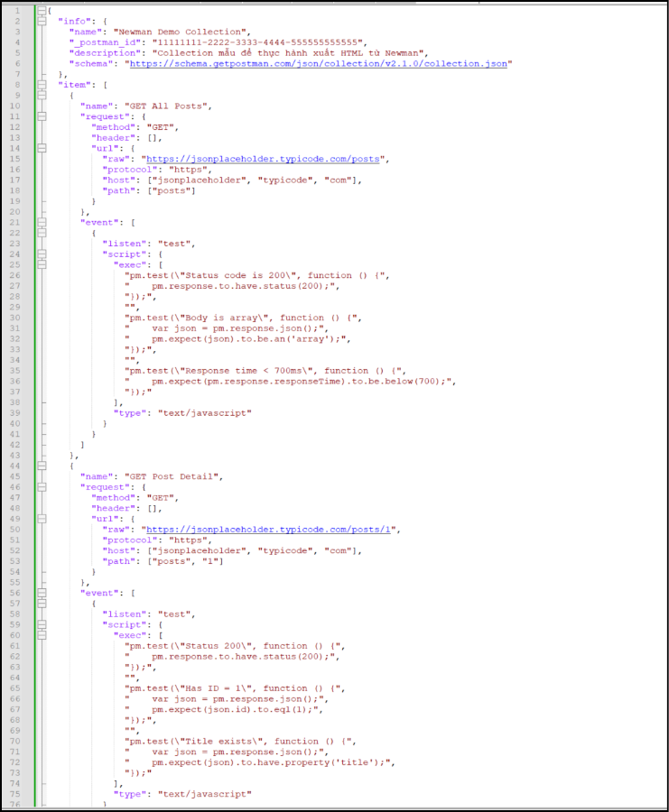The image size is (669, 812).
Task: Open the jsonplaceholder /posts URL link
Action: (x=266, y=159)
